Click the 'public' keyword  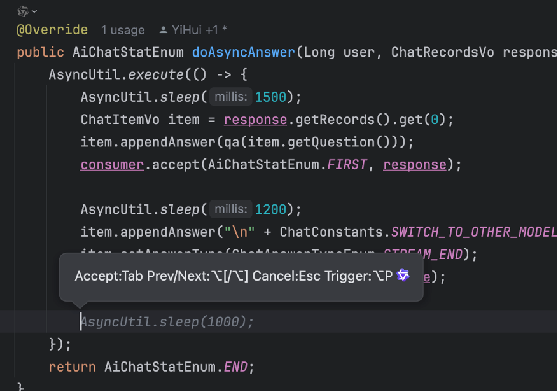(x=40, y=52)
